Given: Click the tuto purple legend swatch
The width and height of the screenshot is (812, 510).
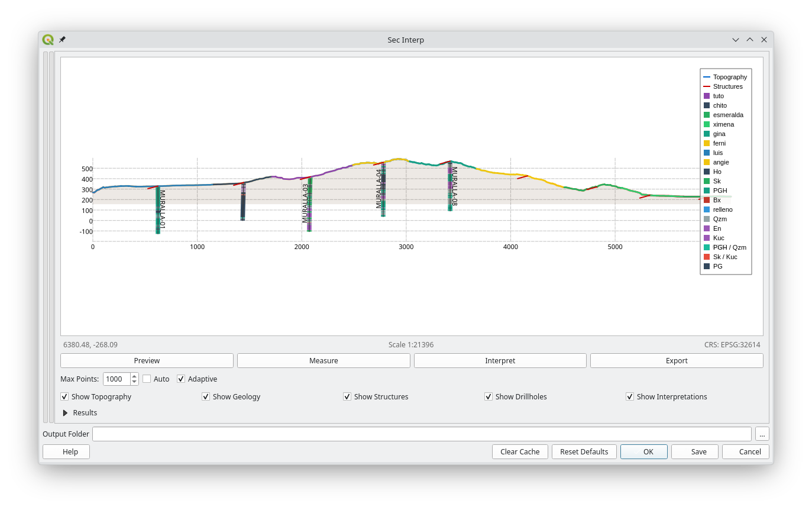Looking at the screenshot, I should pos(707,96).
